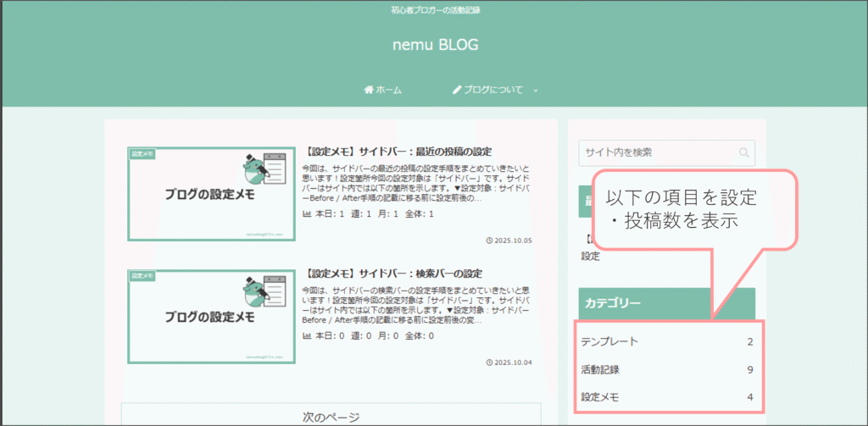Viewport: 868px width, 426px height.
Task: Click the home icon in the navigation bar
Action: click(x=369, y=90)
